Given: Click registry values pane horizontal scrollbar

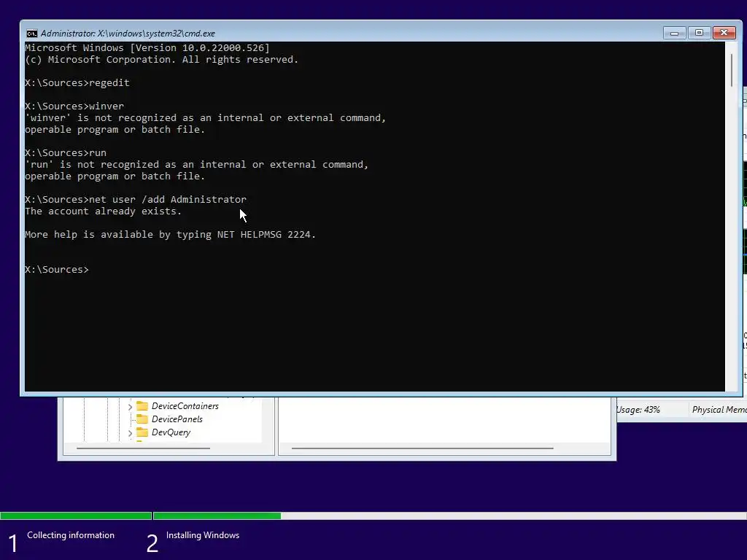Looking at the screenshot, I should tap(422, 448).
